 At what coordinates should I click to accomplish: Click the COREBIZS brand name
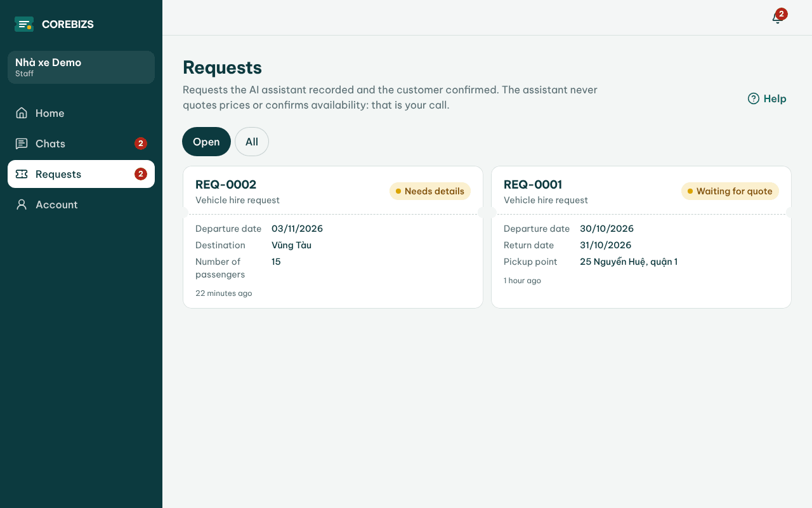pyautogui.click(x=68, y=24)
